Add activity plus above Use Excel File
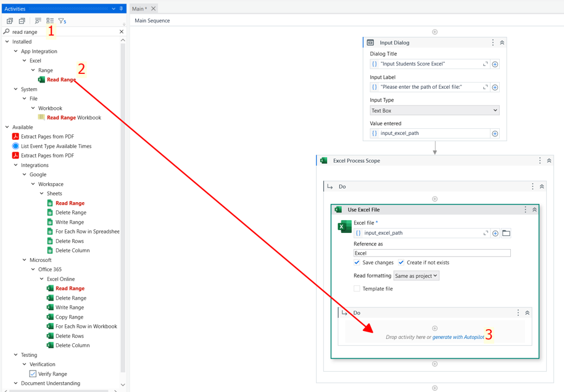Viewport: 564px width, 392px height. click(435, 198)
